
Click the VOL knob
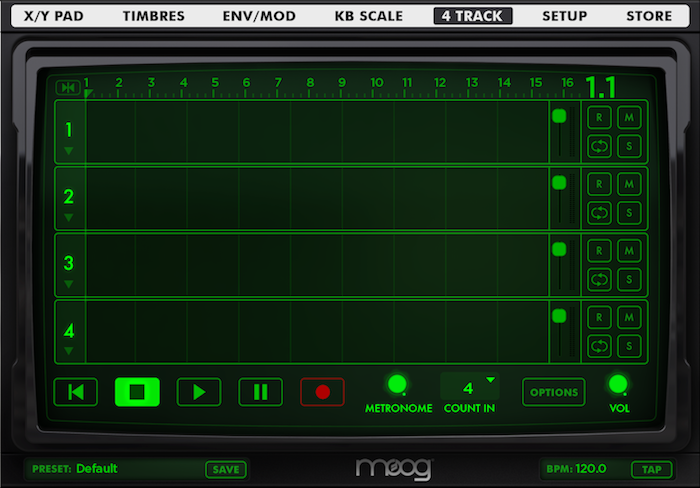tap(618, 384)
